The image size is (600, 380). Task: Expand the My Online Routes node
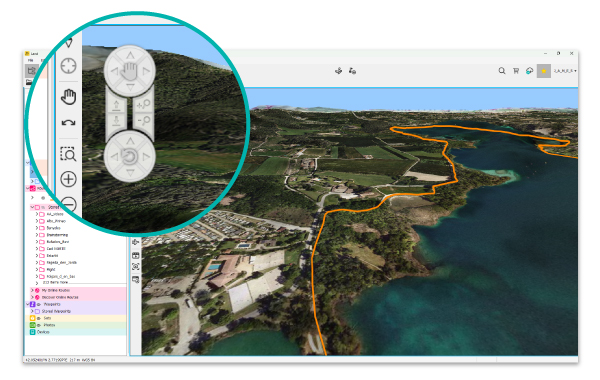tap(32, 290)
